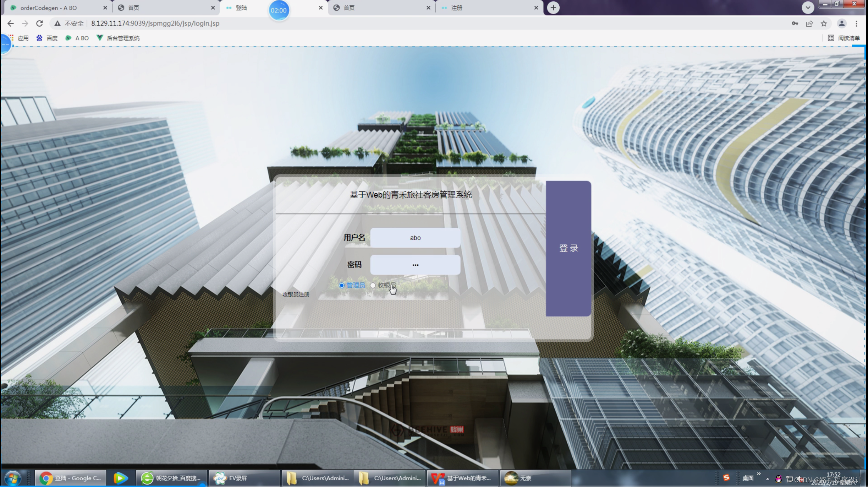The width and height of the screenshot is (868, 487).
Task: Click the purple 登录 button
Action: (568, 248)
